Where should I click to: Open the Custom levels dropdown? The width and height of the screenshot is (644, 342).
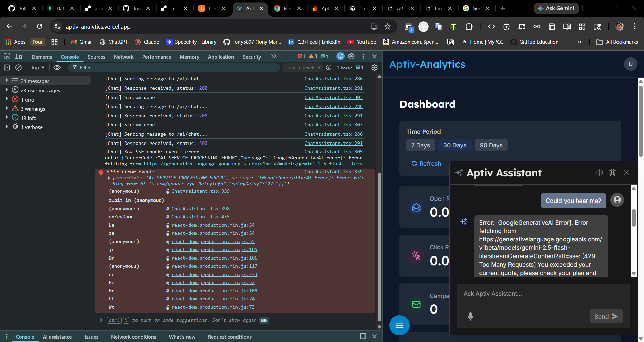[302, 68]
